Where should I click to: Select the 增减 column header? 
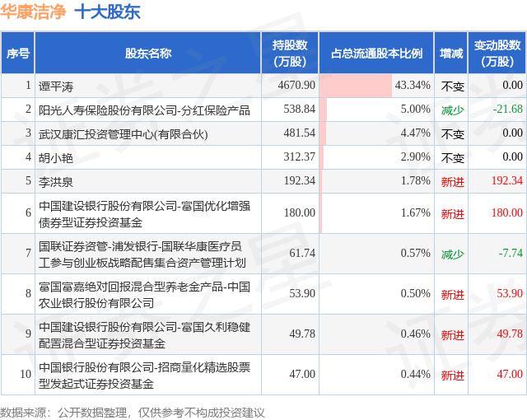[451, 53]
